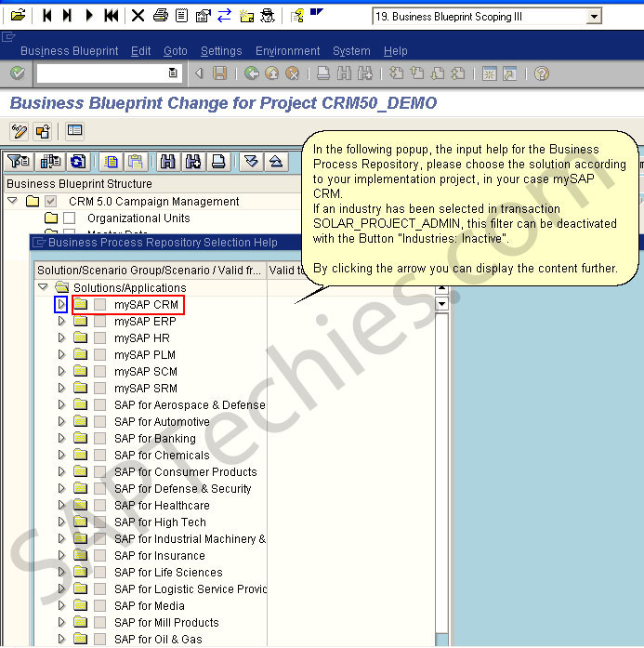Click the green Back arrow icon
Image resolution: width=644 pixels, height=648 pixels.
(251, 73)
